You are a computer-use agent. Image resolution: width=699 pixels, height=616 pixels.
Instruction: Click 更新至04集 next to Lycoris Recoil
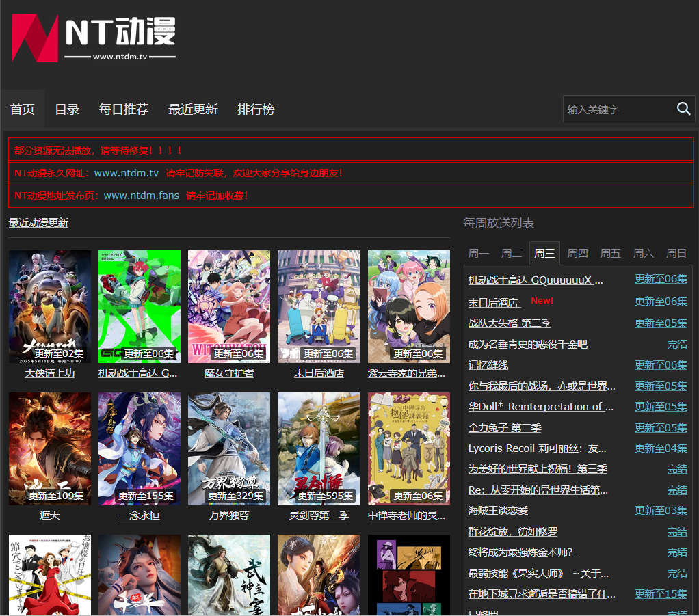click(661, 448)
